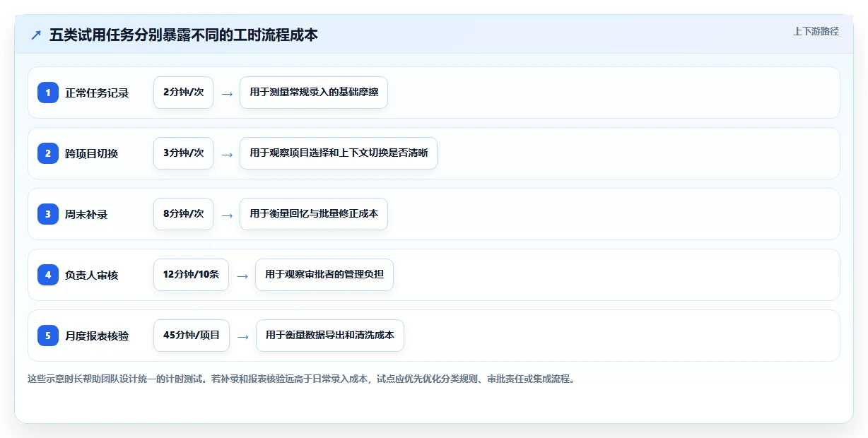
Task: Click the footnote starting 这些示意时长帮助团队
Action: [303, 379]
